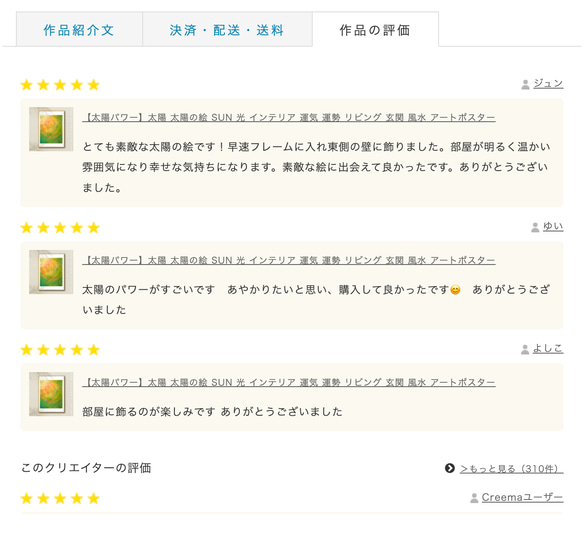
Task: Open the 作品紹介文 tab
Action: pyautogui.click(x=79, y=29)
